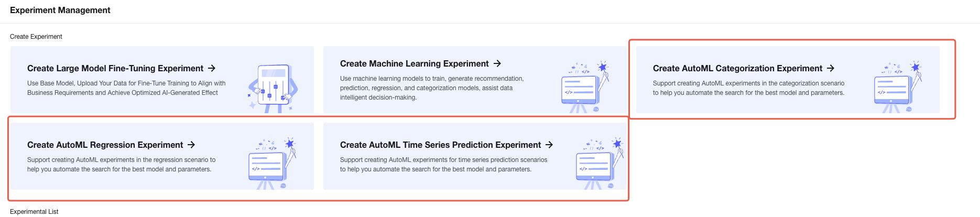The image size is (980, 217).
Task: Click arrow beside AutoML Categorization Experiment title
Action: click(831, 68)
